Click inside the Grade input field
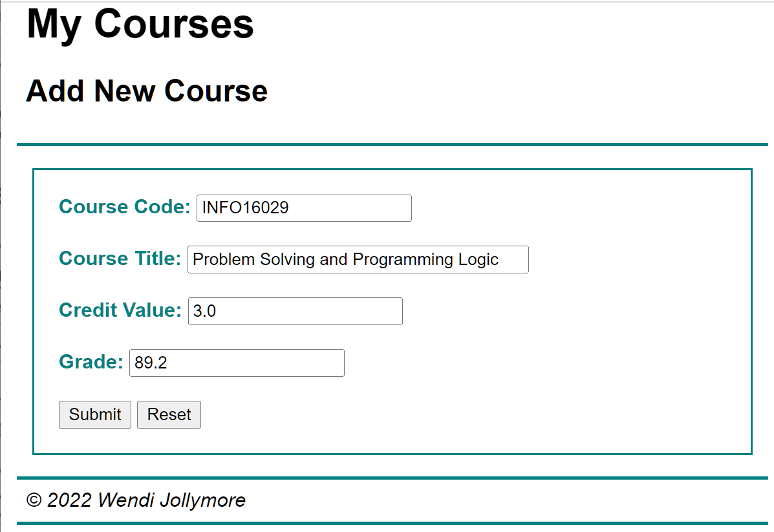The width and height of the screenshot is (774, 532). (236, 363)
